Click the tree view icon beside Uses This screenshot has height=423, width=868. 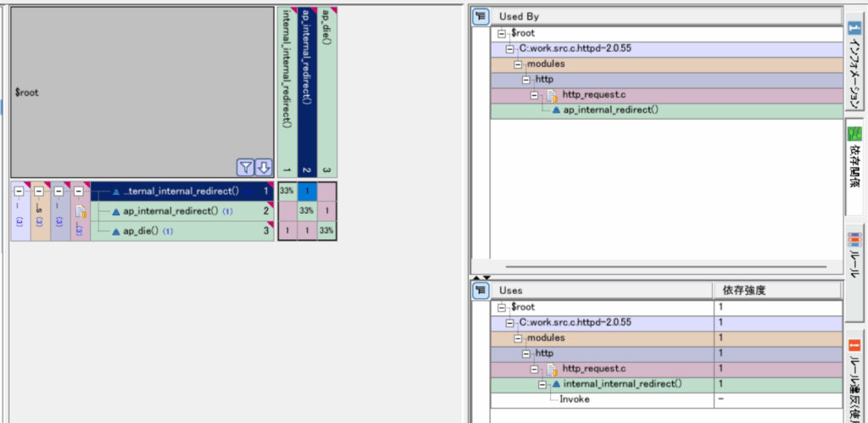point(480,290)
